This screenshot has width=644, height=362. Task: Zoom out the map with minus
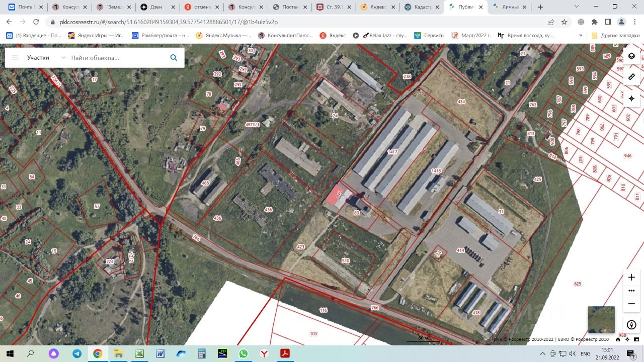631,304
